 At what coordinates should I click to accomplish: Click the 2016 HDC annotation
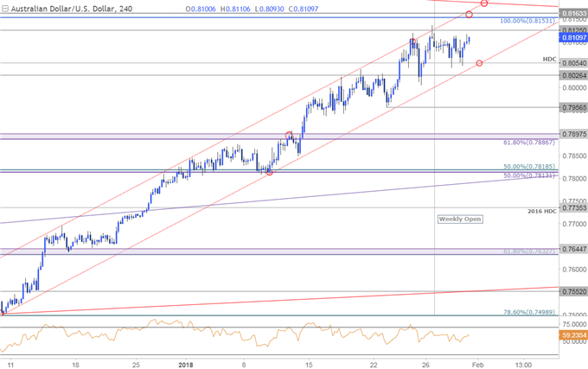542,211
